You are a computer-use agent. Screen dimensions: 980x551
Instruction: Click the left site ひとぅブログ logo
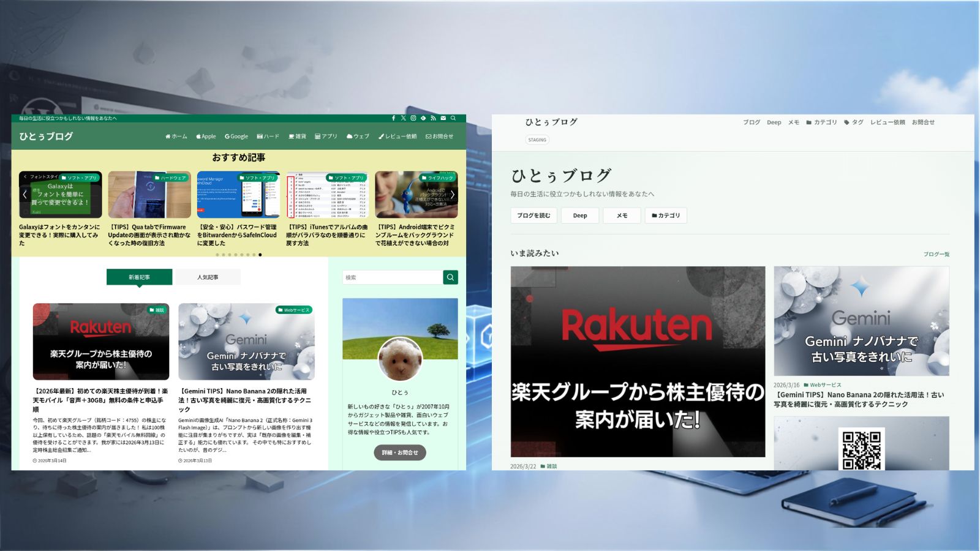(46, 137)
